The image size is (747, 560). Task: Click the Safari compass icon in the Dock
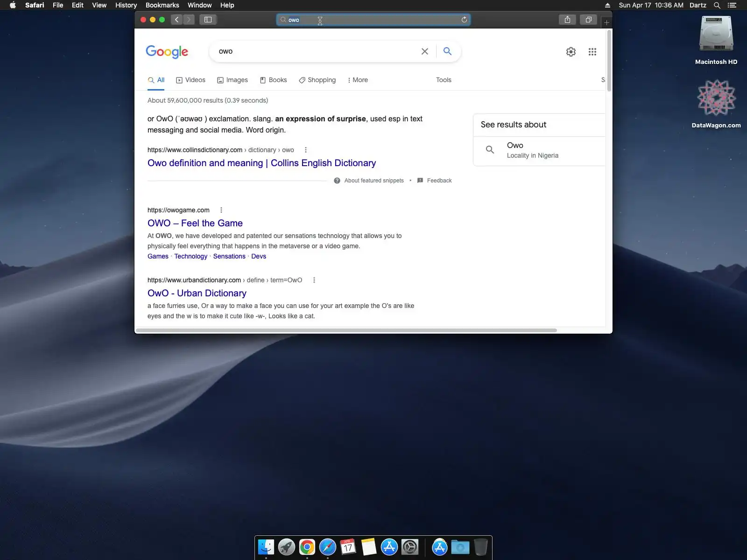click(328, 547)
